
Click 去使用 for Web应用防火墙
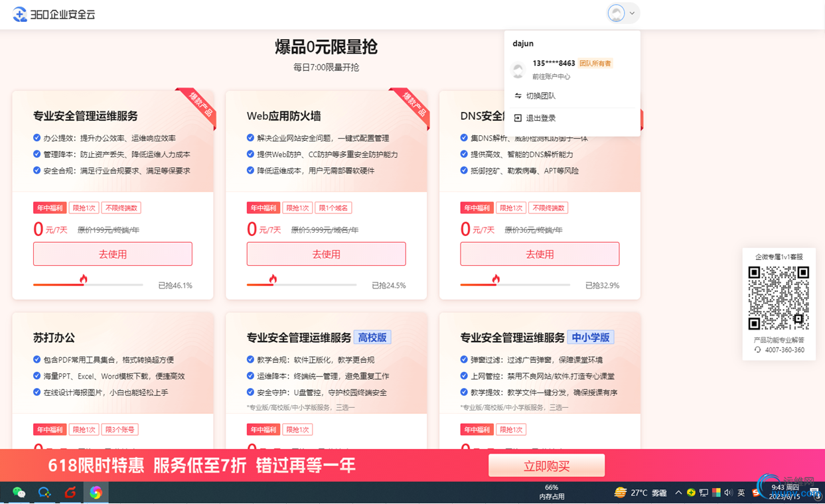click(x=327, y=254)
